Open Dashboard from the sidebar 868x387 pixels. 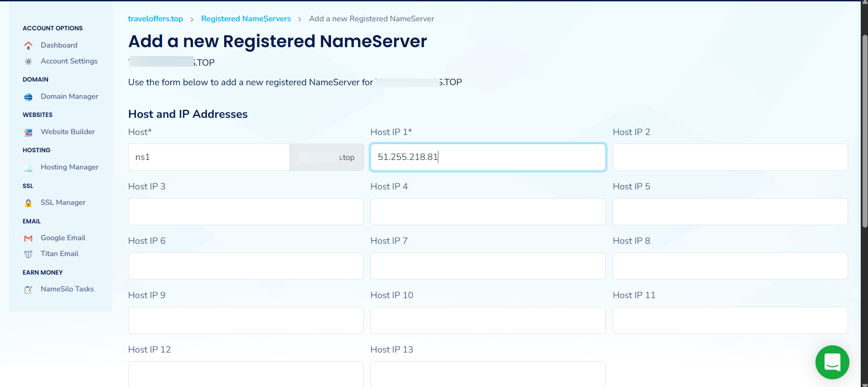(x=59, y=45)
